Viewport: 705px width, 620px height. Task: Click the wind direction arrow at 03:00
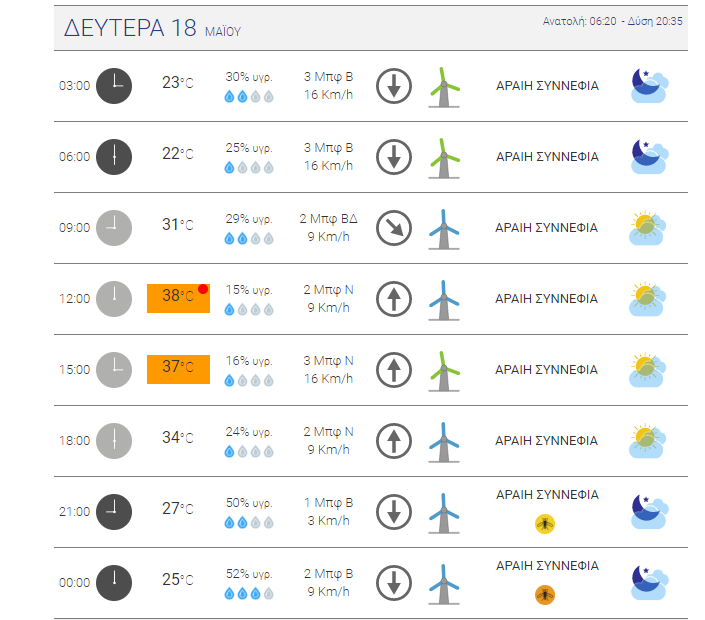pos(394,85)
